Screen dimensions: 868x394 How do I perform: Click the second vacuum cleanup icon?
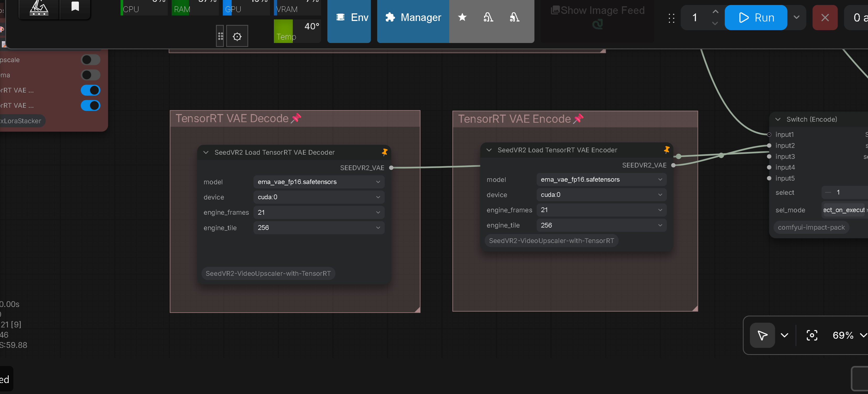tap(514, 18)
